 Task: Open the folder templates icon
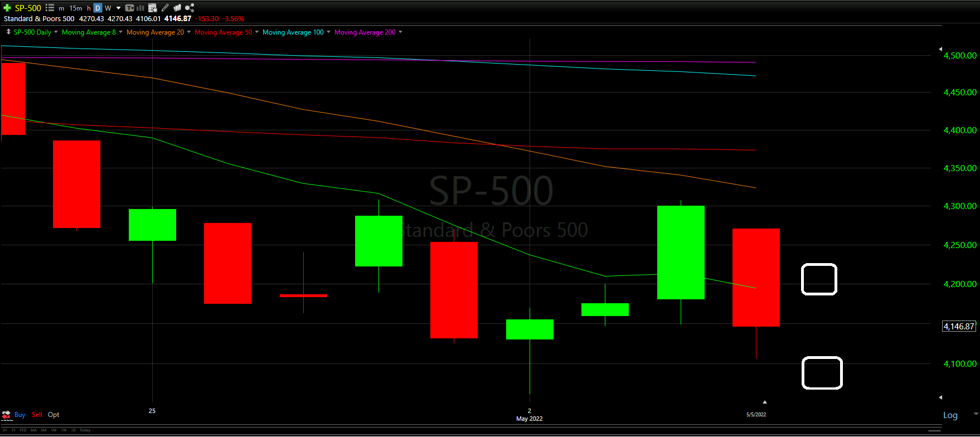[x=177, y=8]
